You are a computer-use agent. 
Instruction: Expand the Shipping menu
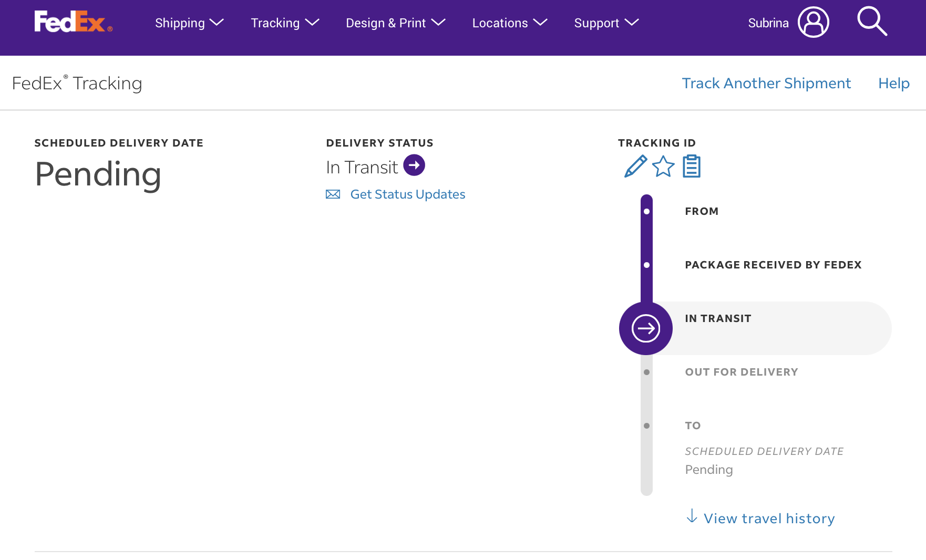(189, 23)
